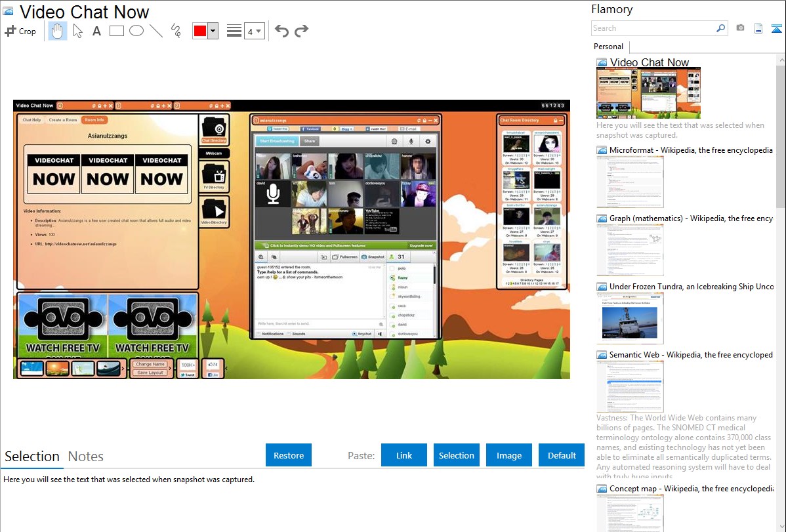The width and height of the screenshot is (786, 532).
Task: Open the color picker dropdown arrow
Action: coord(213,31)
